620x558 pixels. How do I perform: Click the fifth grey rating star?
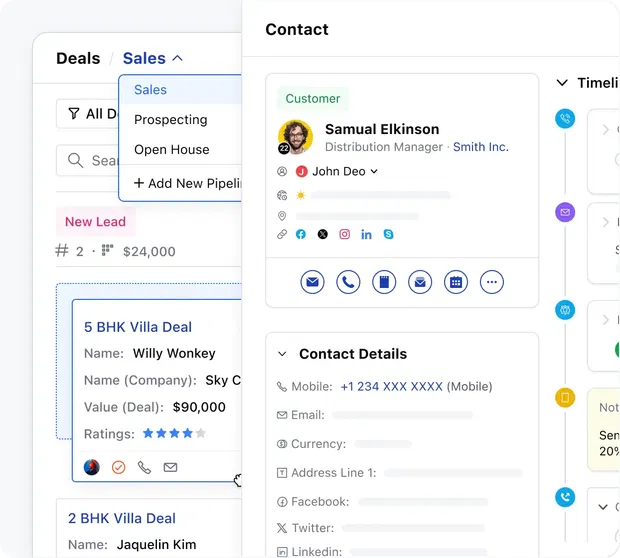[x=201, y=433]
